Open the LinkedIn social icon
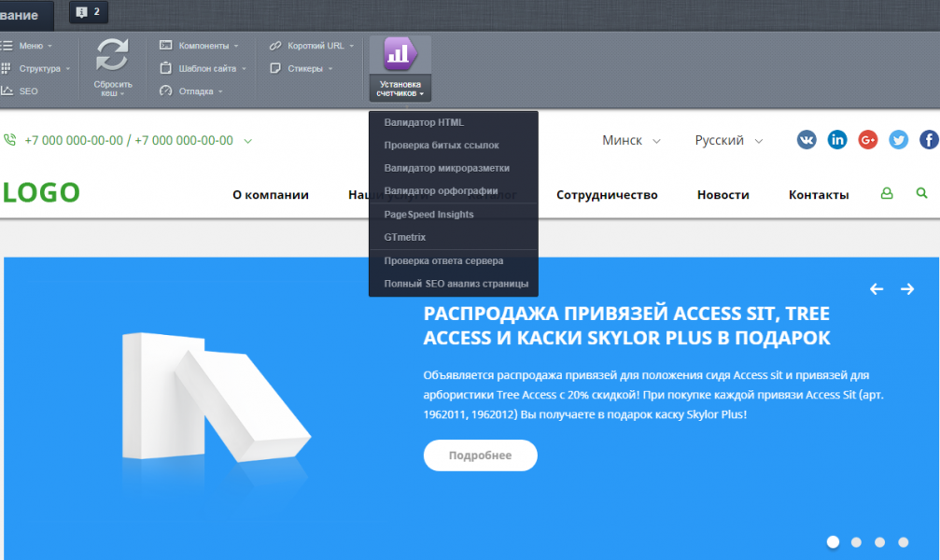The image size is (940, 560). click(837, 140)
